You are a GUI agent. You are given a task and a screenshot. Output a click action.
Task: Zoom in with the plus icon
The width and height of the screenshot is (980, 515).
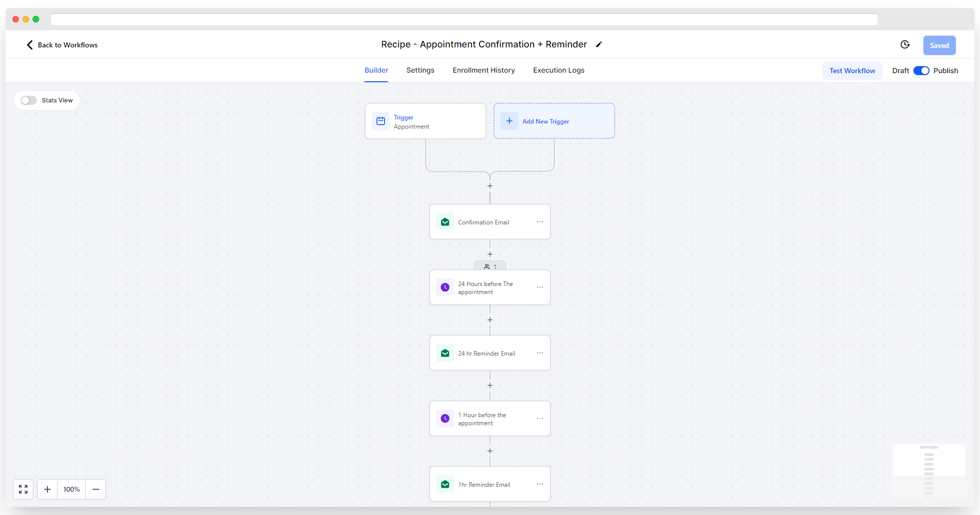47,489
